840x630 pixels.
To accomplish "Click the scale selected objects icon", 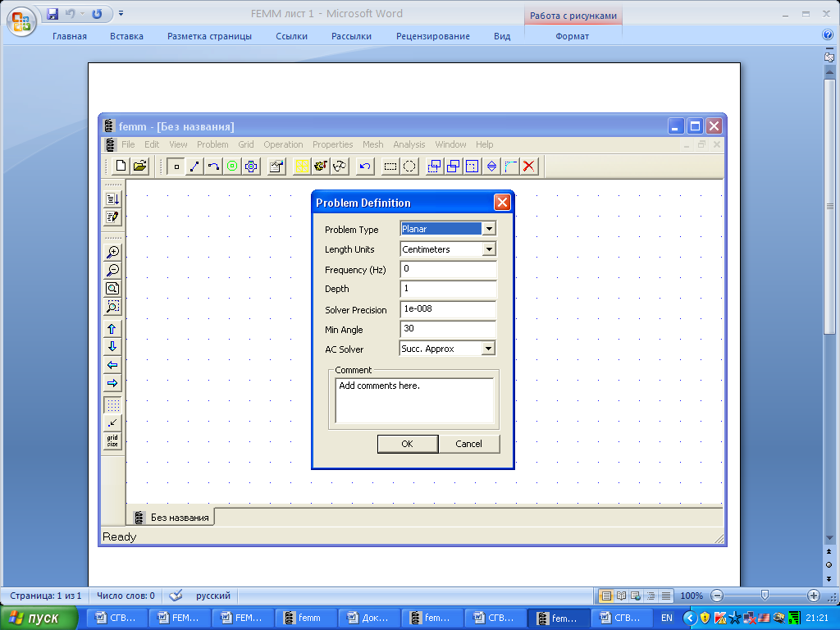I will [472, 167].
